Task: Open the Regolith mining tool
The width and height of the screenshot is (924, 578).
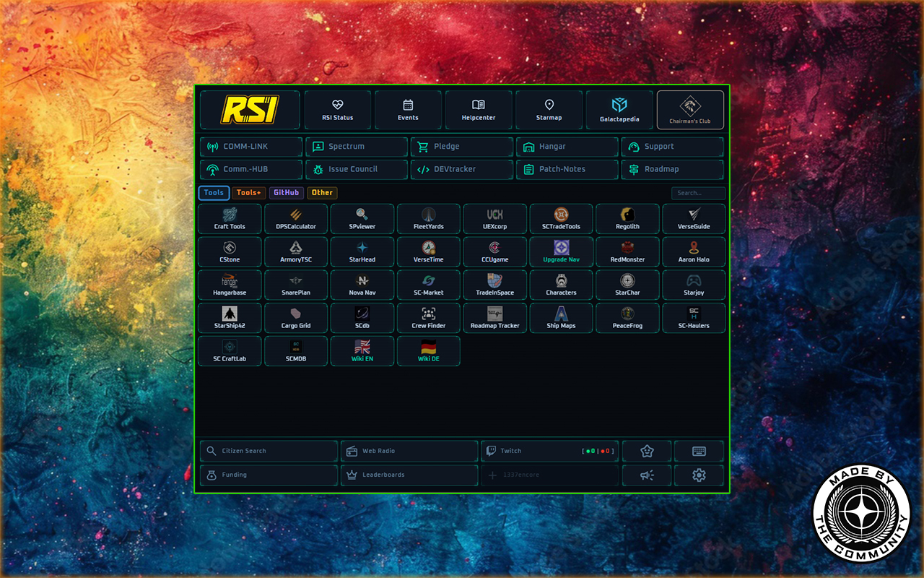Action: 628,219
